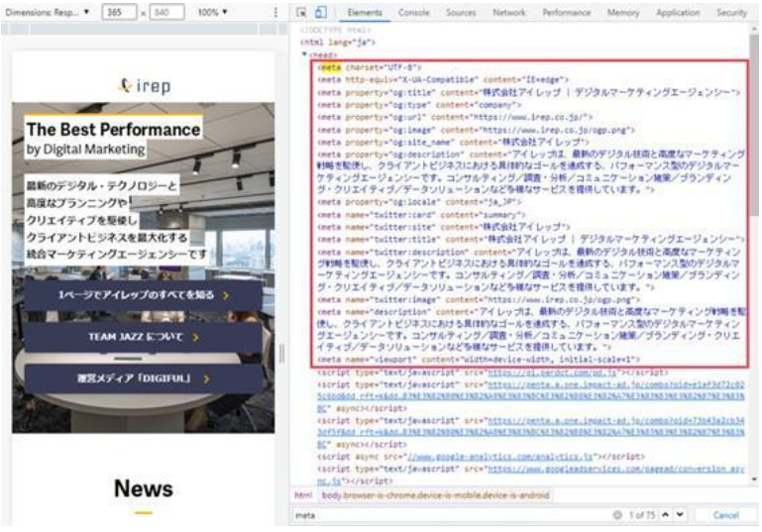The height and width of the screenshot is (532, 762).
Task: Toggle the device toolbar icon
Action: pyautogui.click(x=320, y=13)
